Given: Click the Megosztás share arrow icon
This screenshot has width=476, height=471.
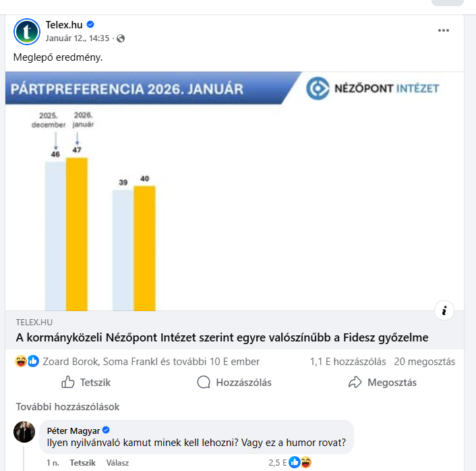Looking at the screenshot, I should click(x=355, y=383).
